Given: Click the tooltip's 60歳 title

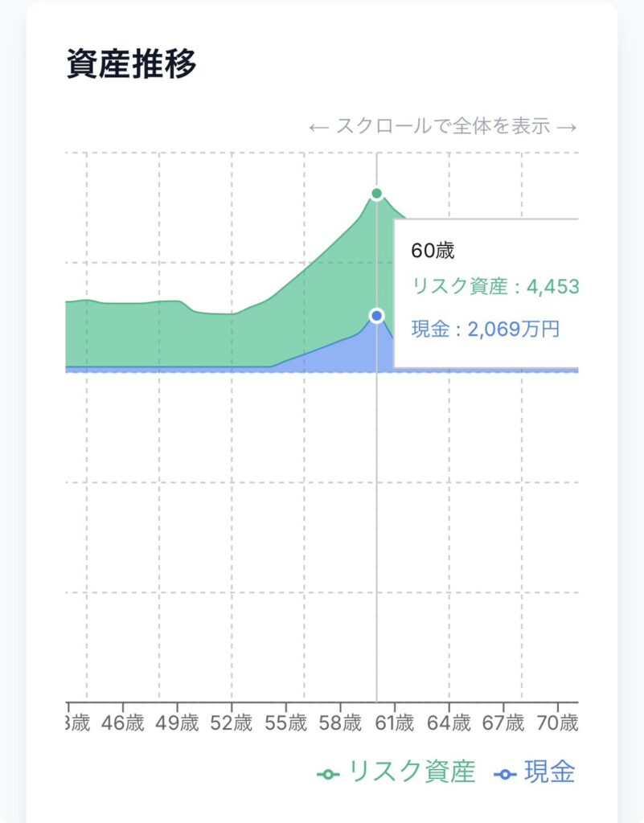Looking at the screenshot, I should coord(433,251).
